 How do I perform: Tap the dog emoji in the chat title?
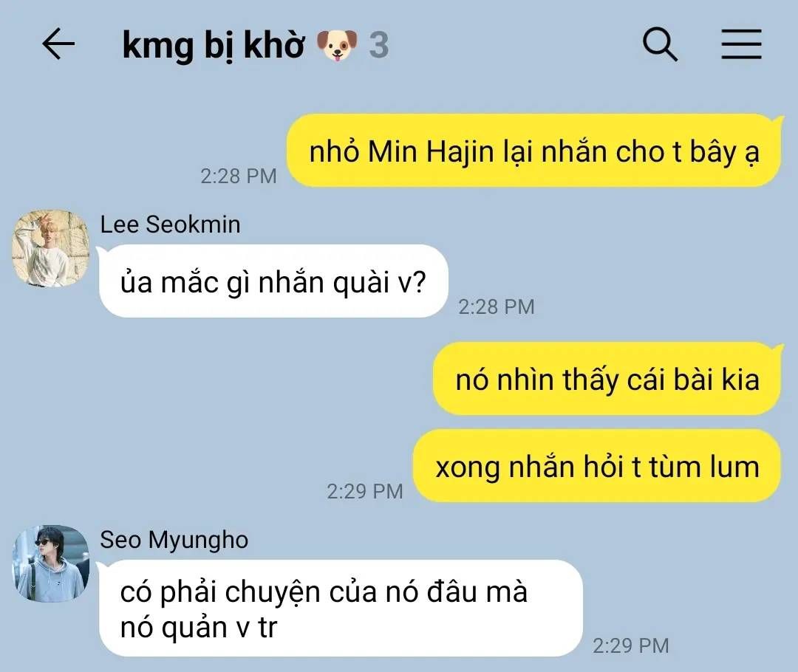(337, 45)
